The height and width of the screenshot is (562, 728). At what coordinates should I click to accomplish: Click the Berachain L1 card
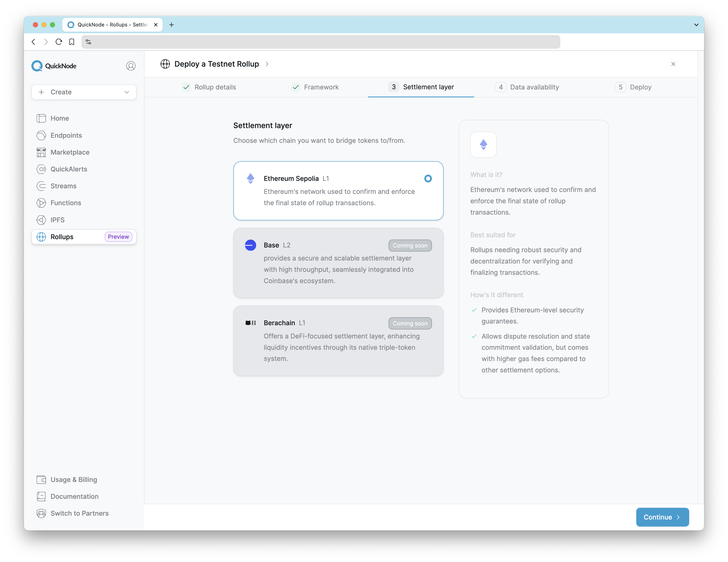coord(338,341)
